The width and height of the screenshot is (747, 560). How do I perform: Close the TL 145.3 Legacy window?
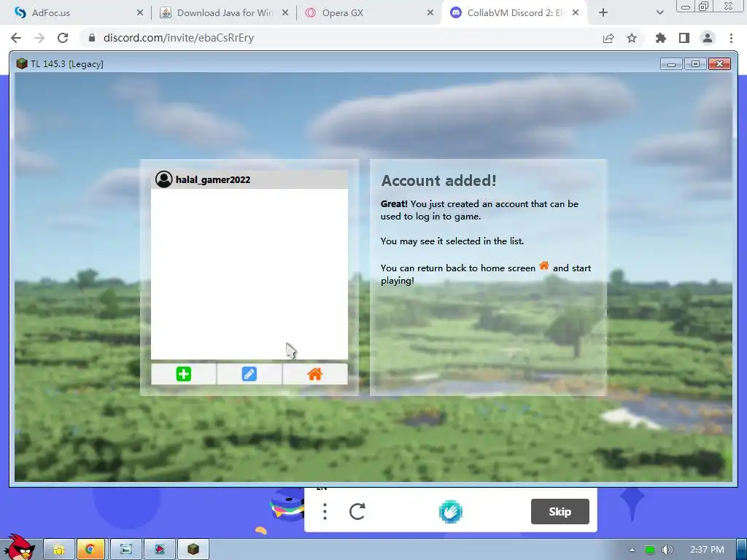tap(720, 64)
